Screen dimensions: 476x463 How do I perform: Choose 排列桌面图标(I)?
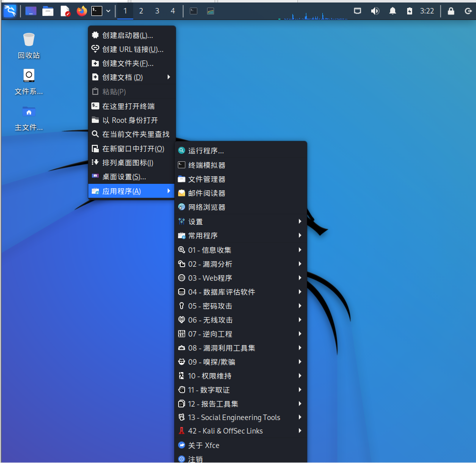click(x=132, y=162)
